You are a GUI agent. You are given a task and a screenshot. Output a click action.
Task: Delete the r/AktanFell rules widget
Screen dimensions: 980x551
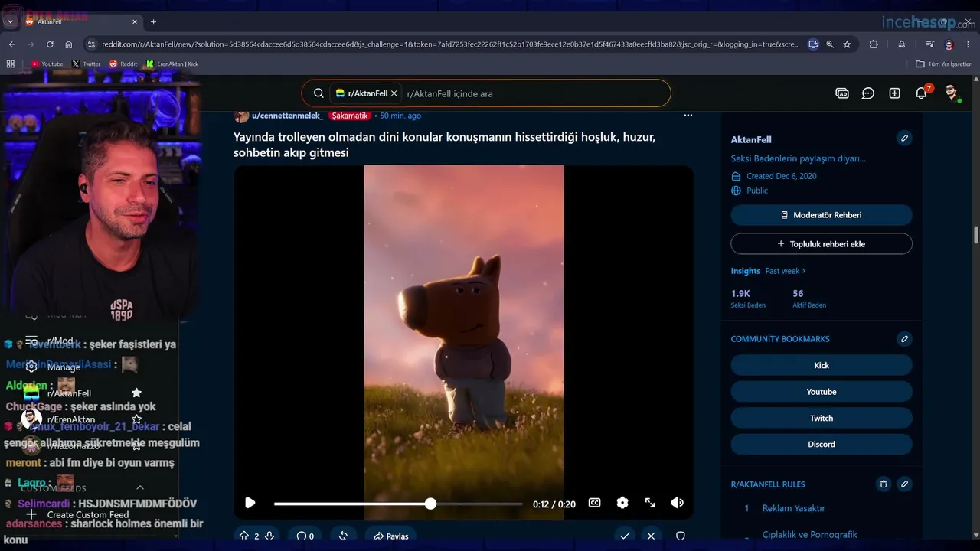pos(883,484)
